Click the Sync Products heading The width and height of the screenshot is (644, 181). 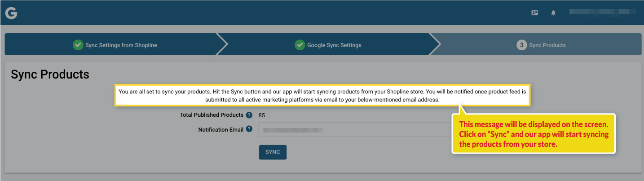[50, 75]
